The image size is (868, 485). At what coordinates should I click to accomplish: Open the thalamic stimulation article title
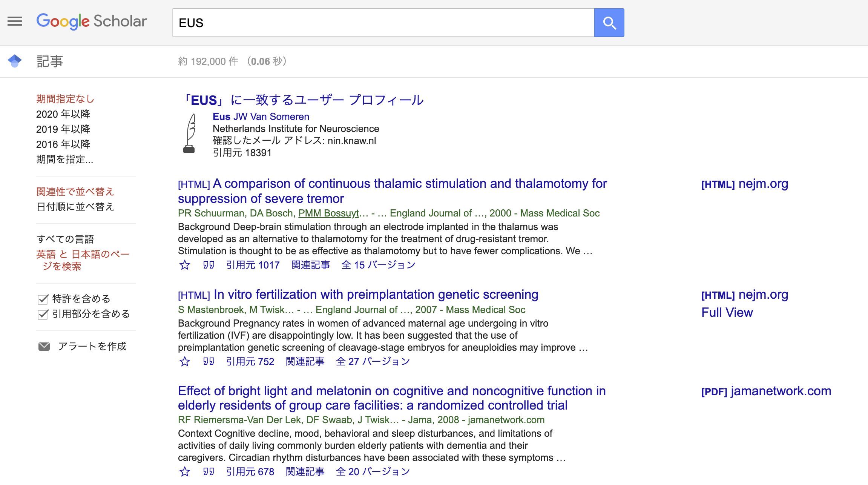(x=392, y=191)
